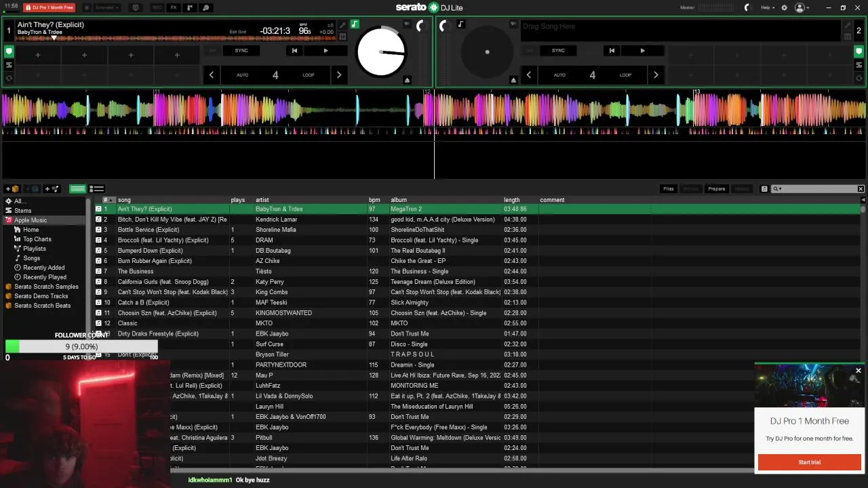This screenshot has width=868, height=488.
Task: Open Files panel tab
Action: (x=669, y=188)
